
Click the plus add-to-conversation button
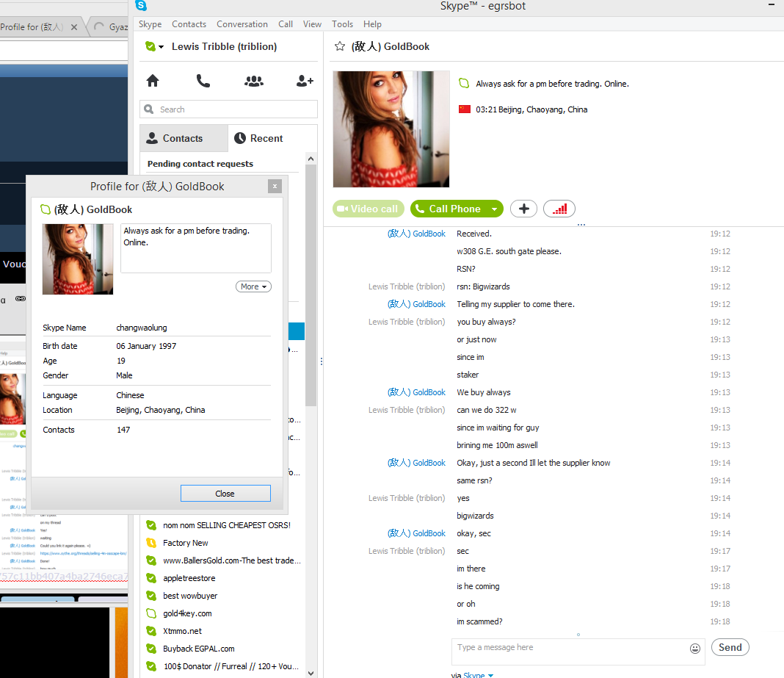click(x=523, y=209)
